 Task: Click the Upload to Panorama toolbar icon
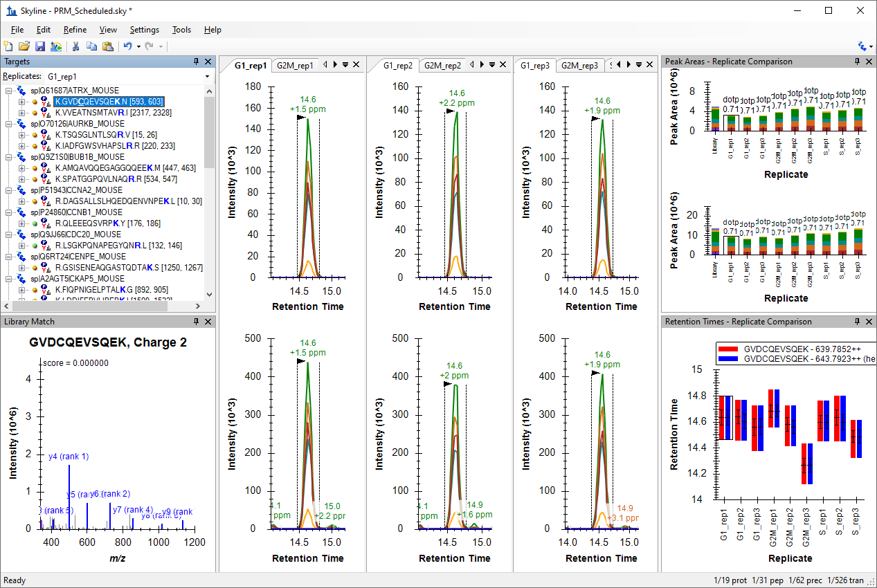click(56, 46)
